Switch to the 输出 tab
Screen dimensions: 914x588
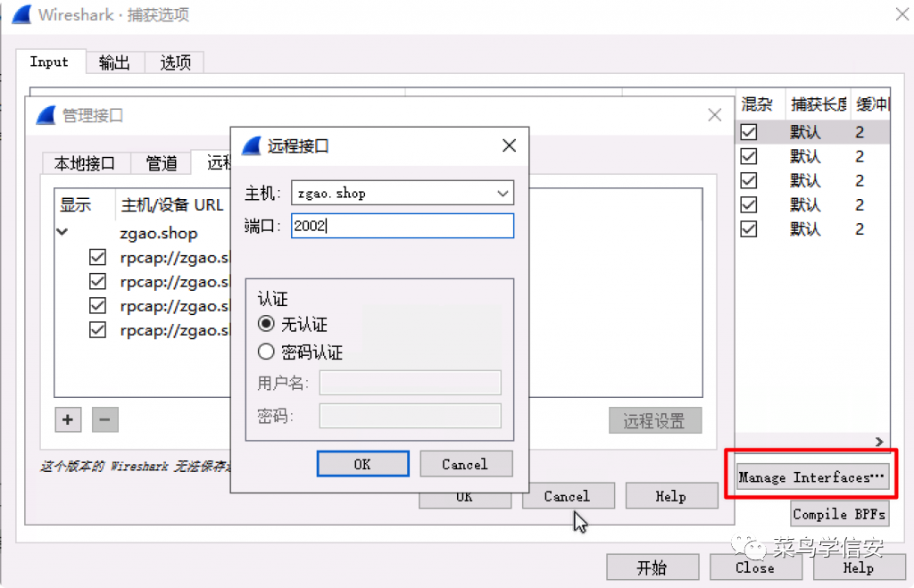[114, 62]
